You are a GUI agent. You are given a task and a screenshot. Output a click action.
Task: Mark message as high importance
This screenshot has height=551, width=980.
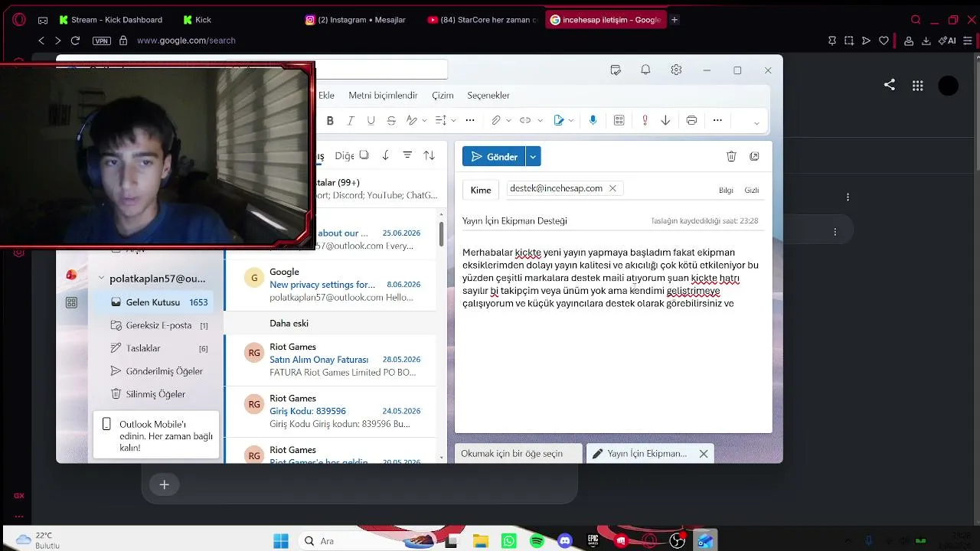tap(645, 120)
